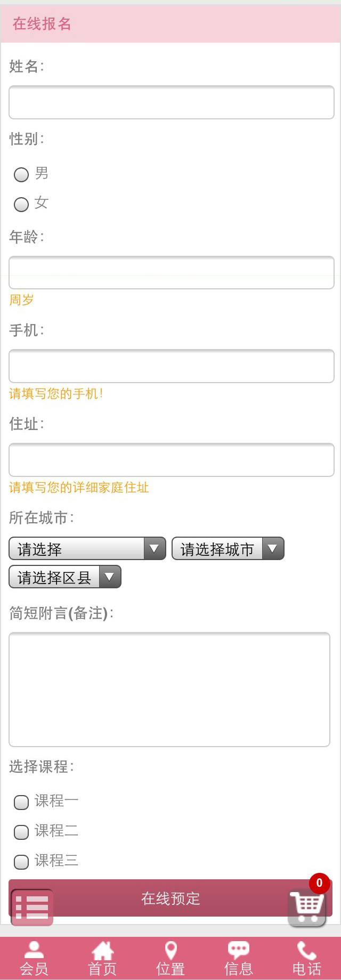Check the 课程二 checkbox

(x=21, y=832)
